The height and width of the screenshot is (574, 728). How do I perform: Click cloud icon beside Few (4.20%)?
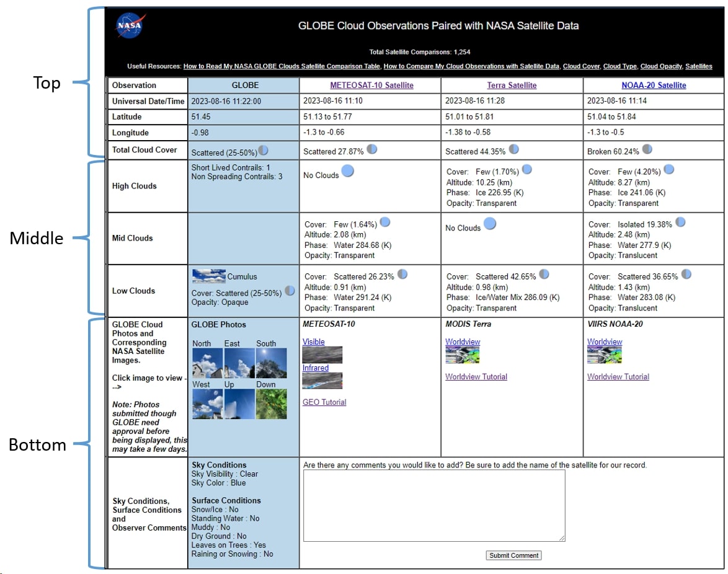[x=669, y=169]
